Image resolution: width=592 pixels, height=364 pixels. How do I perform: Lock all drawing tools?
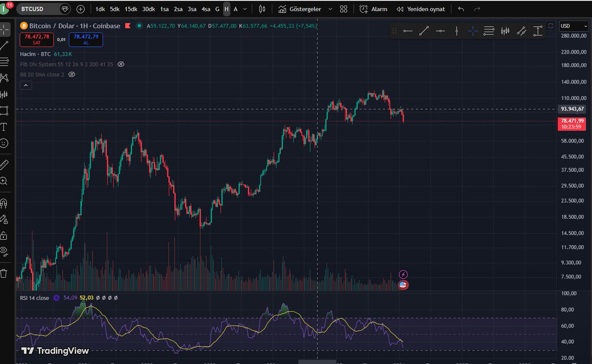(x=4, y=235)
